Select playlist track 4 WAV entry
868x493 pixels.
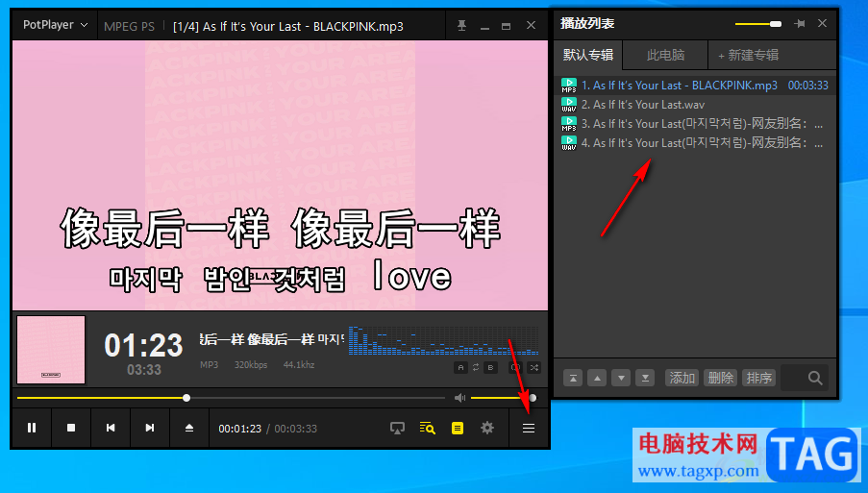pyautogui.click(x=695, y=143)
